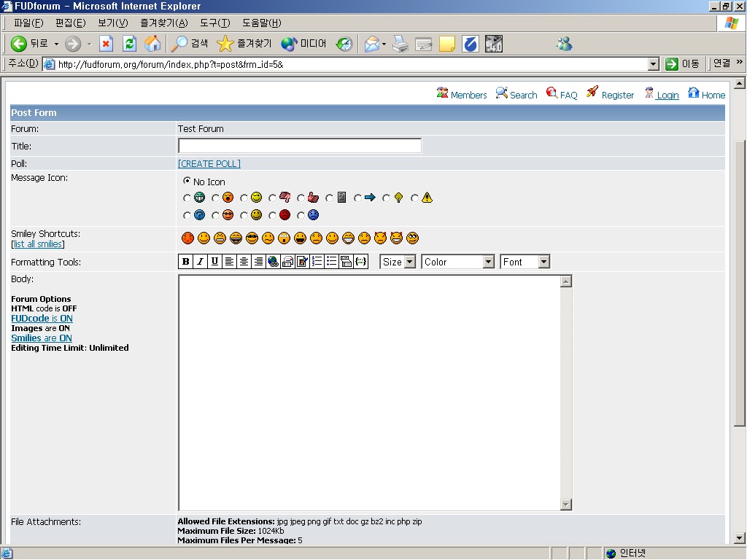Image resolution: width=747 pixels, height=560 pixels.
Task: Select the blue arrow message icon radio
Action: (357, 198)
